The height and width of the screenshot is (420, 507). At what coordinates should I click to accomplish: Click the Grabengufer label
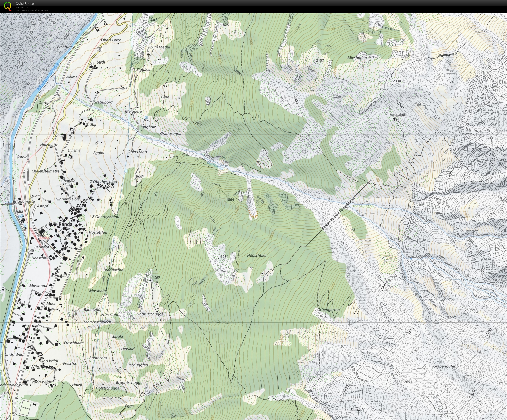point(444,366)
